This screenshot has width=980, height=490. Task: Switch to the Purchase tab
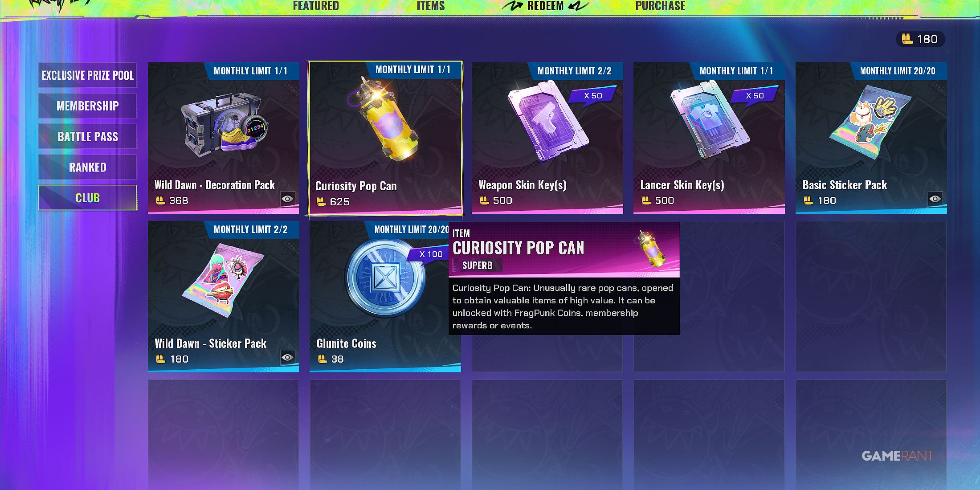click(660, 6)
